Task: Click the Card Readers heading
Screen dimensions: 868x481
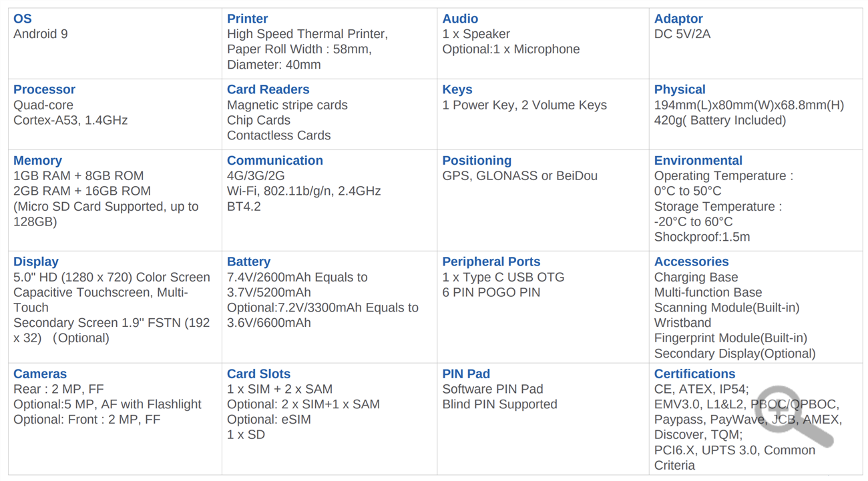Action: coord(268,89)
